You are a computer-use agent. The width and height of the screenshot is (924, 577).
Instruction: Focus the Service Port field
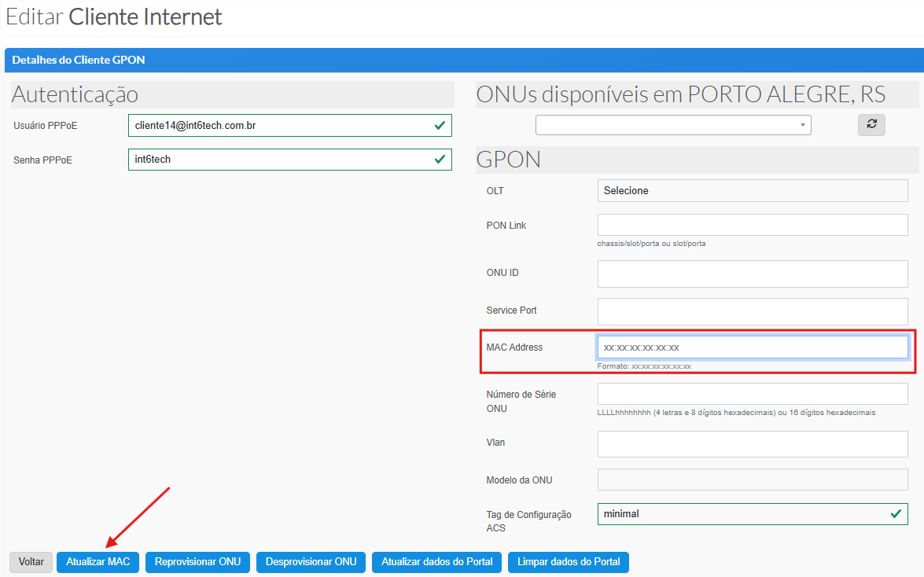(753, 311)
